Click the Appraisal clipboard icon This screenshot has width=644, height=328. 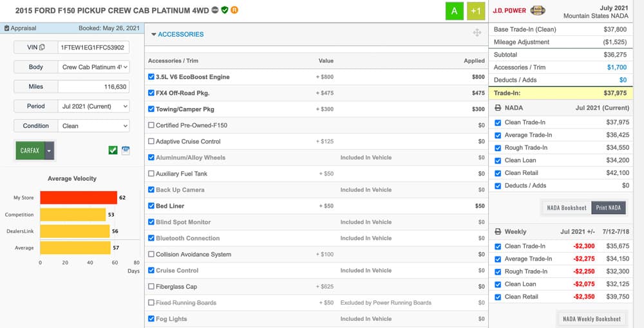6,28
